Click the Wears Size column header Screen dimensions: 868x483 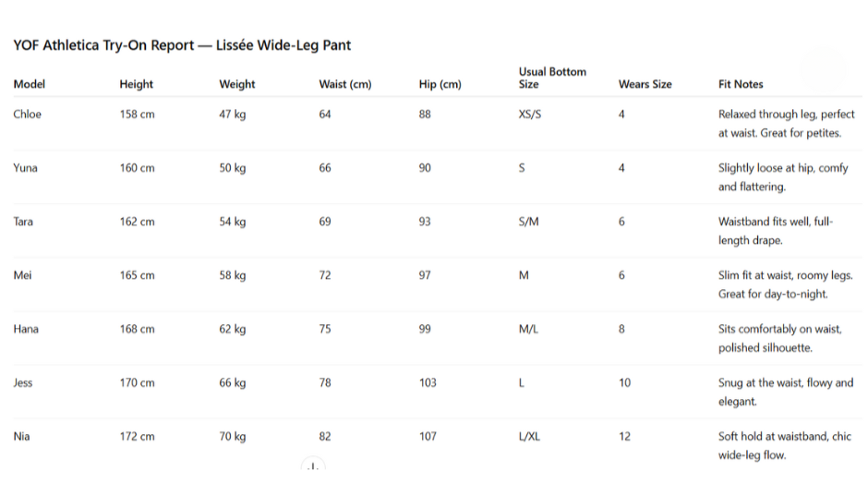click(x=645, y=84)
